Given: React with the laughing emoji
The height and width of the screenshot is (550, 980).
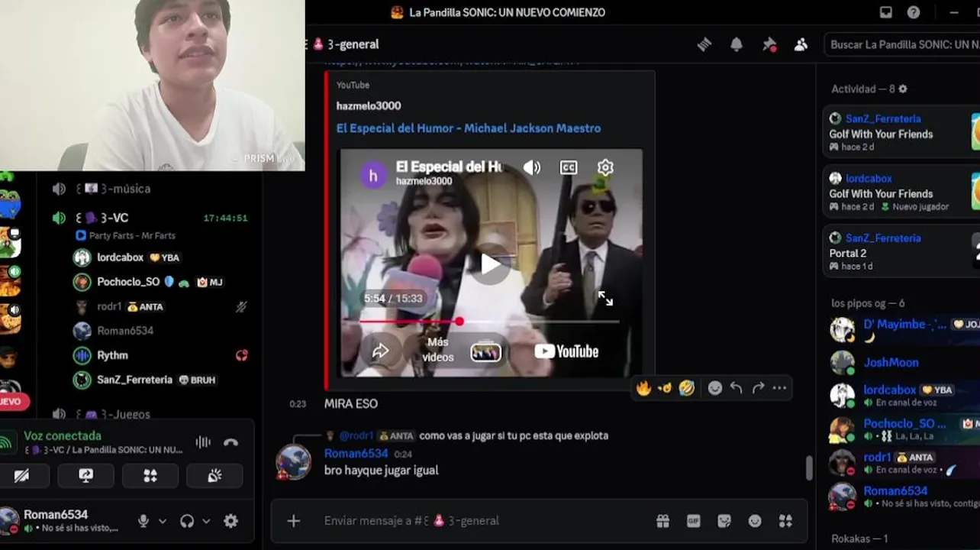Looking at the screenshot, I should [687, 388].
